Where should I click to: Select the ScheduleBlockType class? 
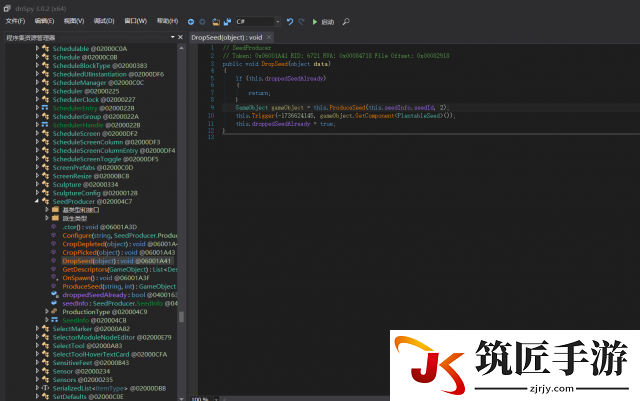tap(100, 66)
